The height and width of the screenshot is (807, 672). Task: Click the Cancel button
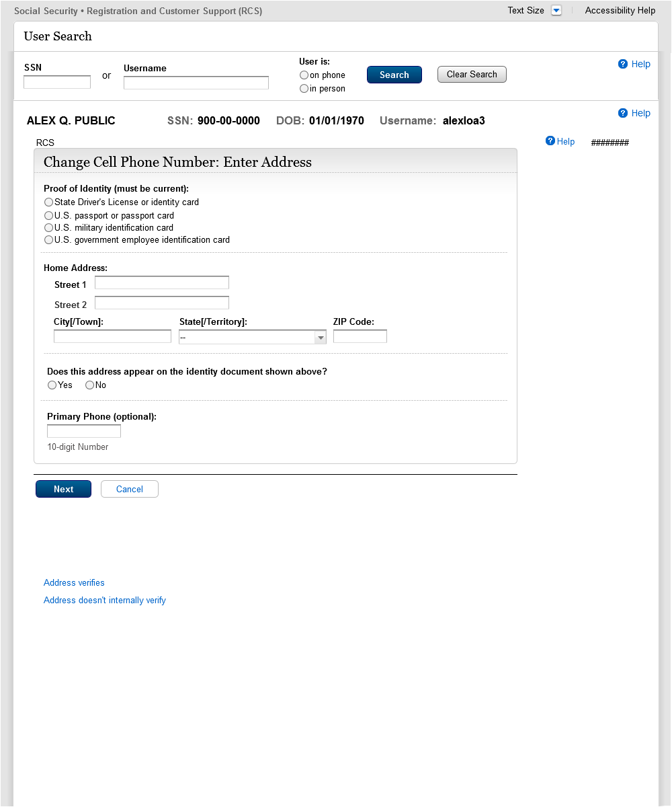[130, 489]
